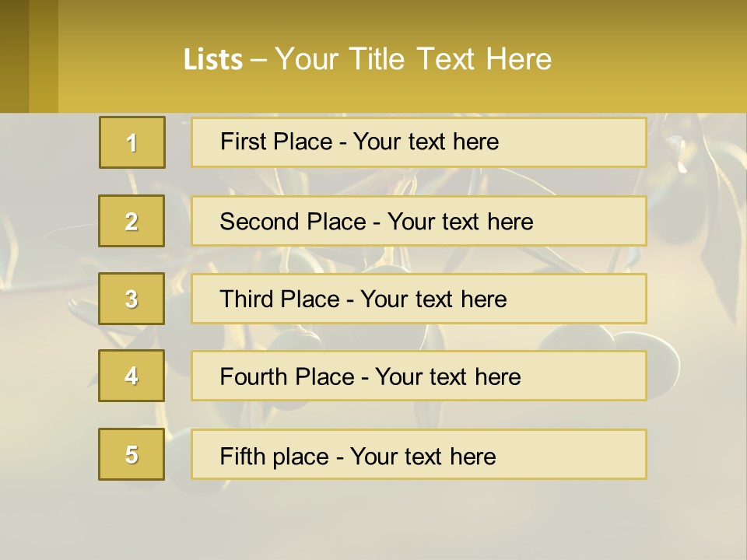Click empty golden header area right of title
The height and width of the screenshot is (560, 747).
coord(654,58)
